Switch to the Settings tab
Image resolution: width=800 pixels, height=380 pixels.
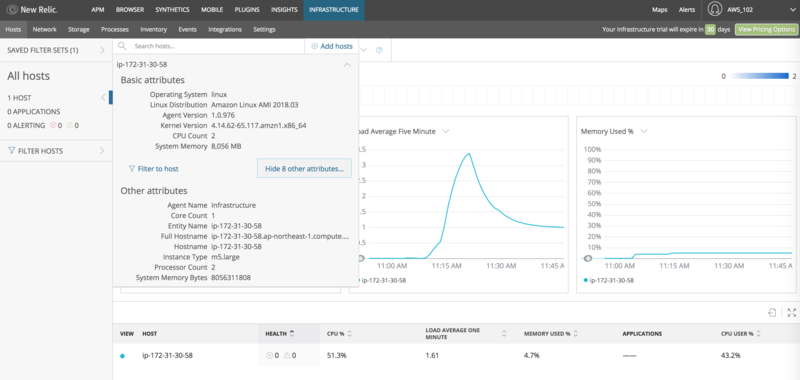click(264, 30)
